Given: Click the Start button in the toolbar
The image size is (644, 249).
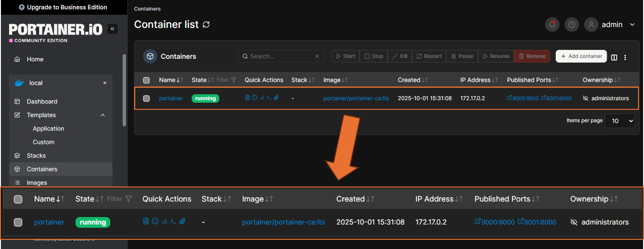Looking at the screenshot, I should (345, 56).
